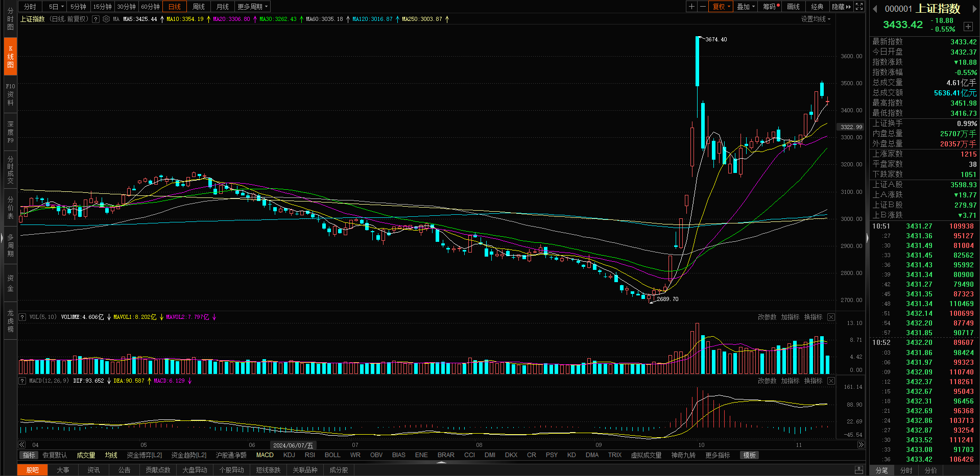The height and width of the screenshot is (476, 980).
Task: Go to next stock with right arrow
Action: coord(974,9)
